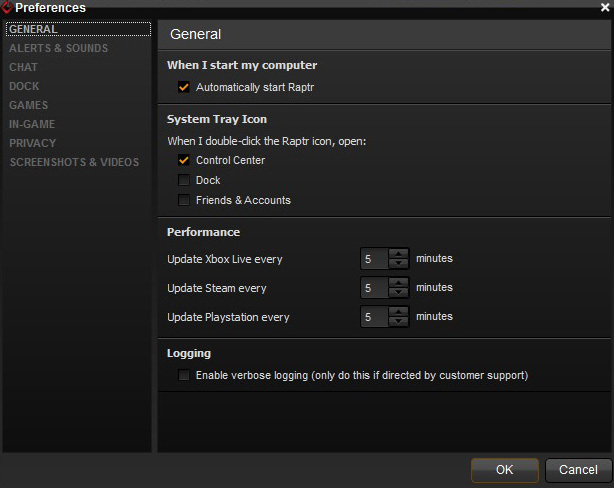614x488 pixels.
Task: Uncheck the Control Center option
Action: pyautogui.click(x=184, y=161)
